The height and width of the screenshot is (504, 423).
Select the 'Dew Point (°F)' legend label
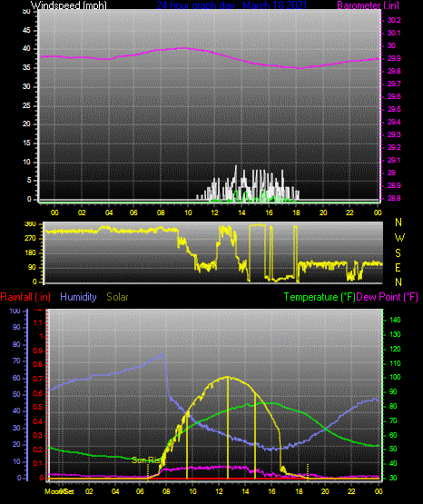[388, 297]
